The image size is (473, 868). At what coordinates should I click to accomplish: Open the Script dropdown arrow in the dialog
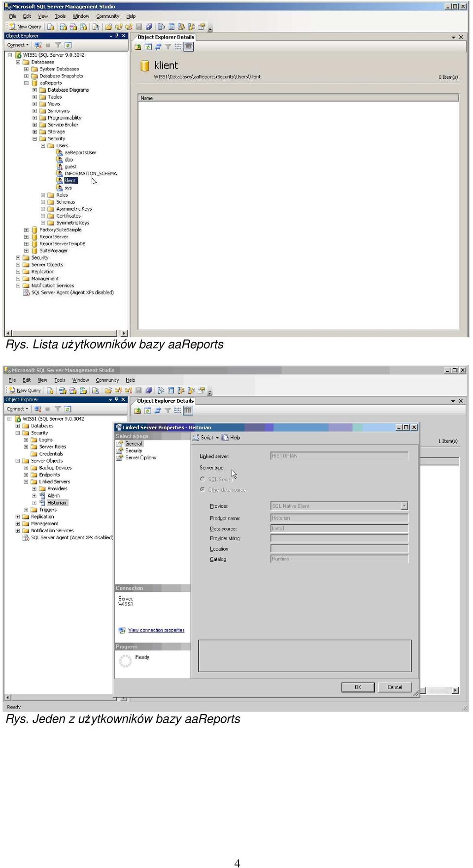217,438
